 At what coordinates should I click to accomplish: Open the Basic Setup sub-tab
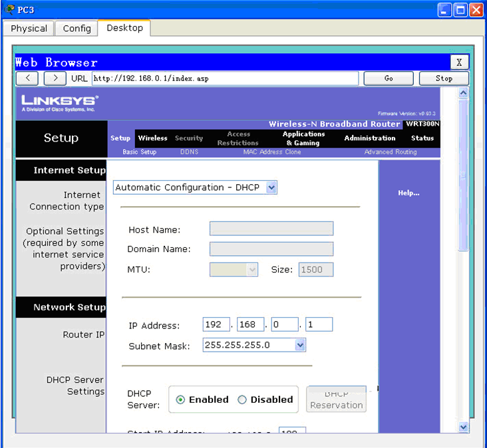(140, 152)
